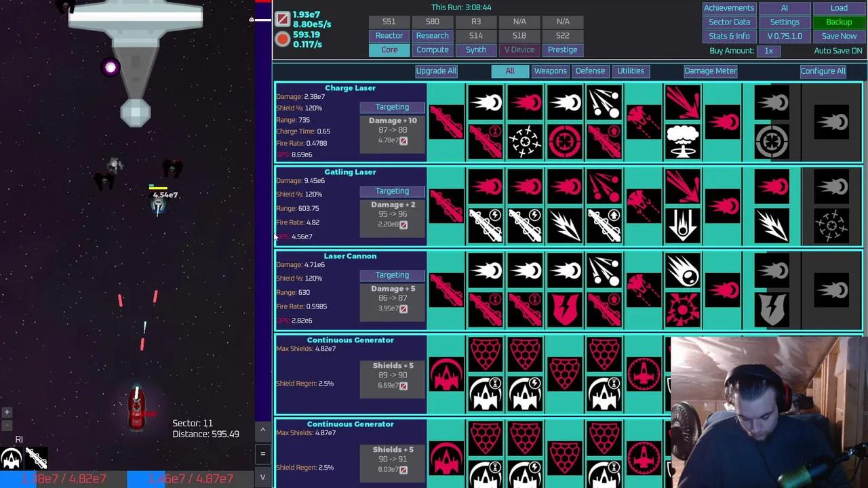Screen dimensions: 868x488
Task: Toggle the Auto Save ON setting
Action: tap(838, 51)
